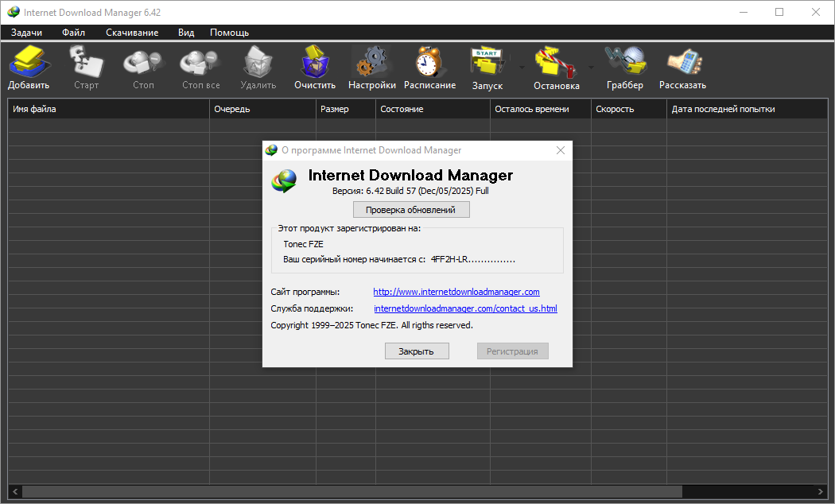Click the Очистить toolbar icon
The width and height of the screenshot is (835, 504).
coord(315,67)
